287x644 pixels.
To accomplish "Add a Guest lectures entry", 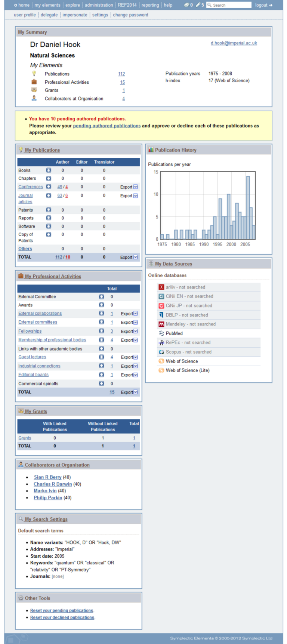I will 101,357.
